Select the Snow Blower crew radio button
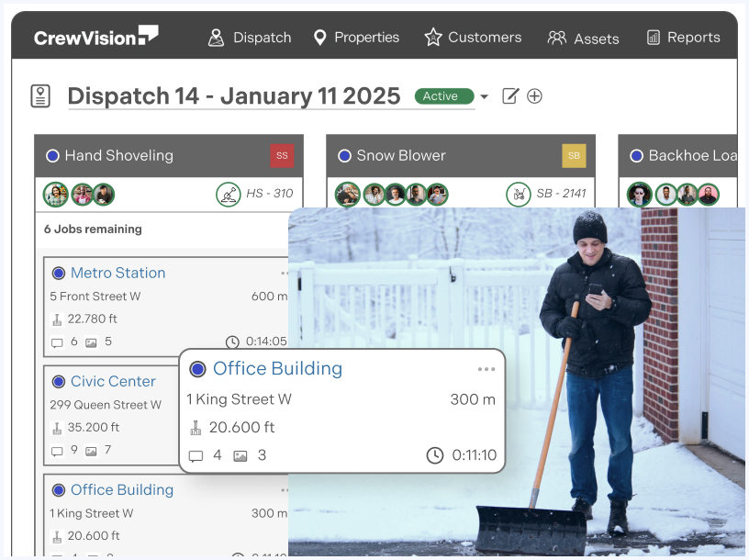Image resolution: width=749 pixels, height=560 pixels. click(344, 155)
